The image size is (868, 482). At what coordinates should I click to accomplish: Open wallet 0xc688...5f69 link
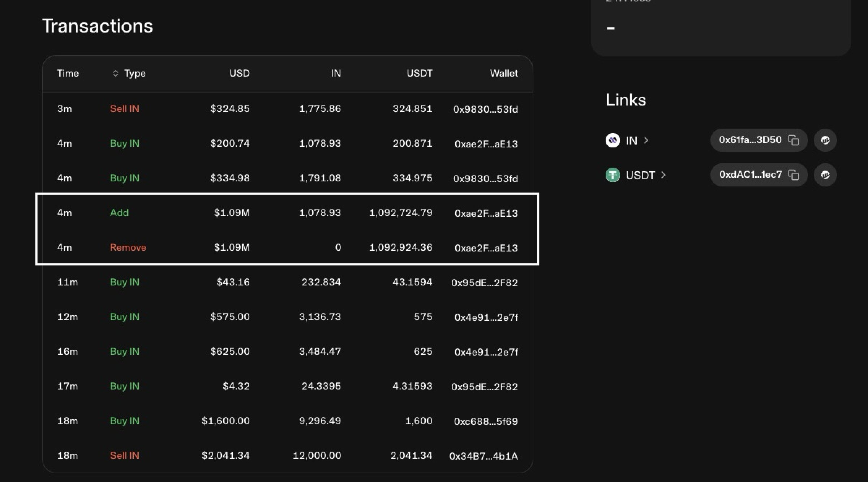tap(486, 421)
